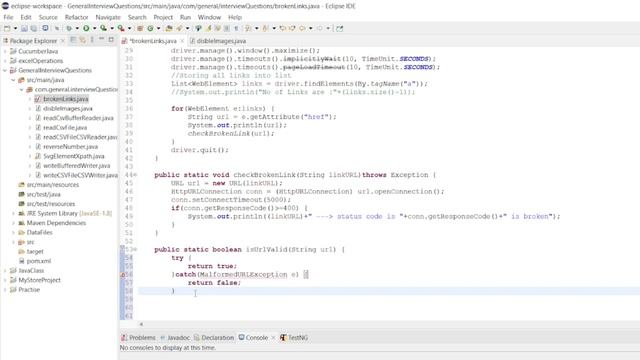Click the error marker on line 56
The image size is (640, 360).
(122, 275)
